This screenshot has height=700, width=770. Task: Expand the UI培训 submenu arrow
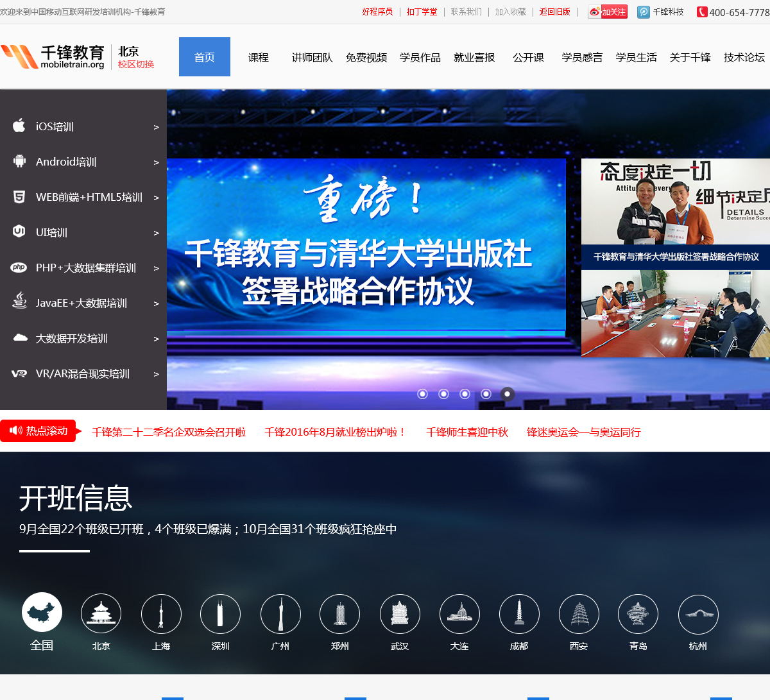[156, 233]
